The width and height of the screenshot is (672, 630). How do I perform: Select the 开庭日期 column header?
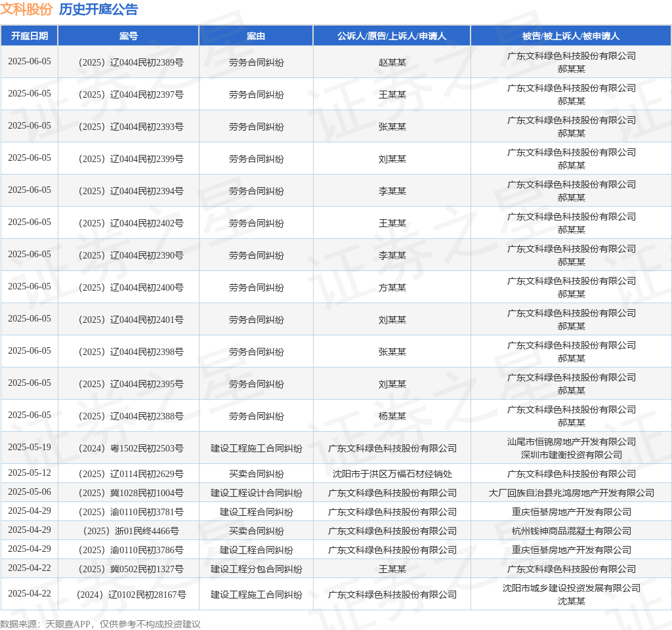29,36
